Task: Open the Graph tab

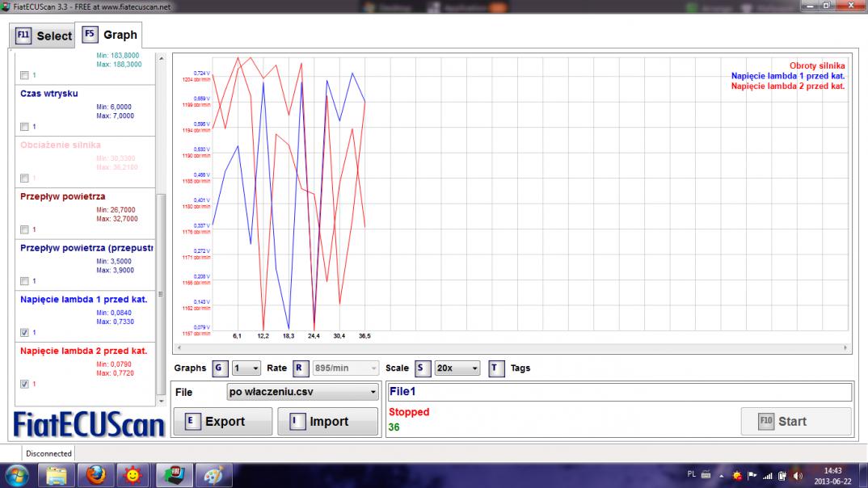Action: tap(109, 35)
